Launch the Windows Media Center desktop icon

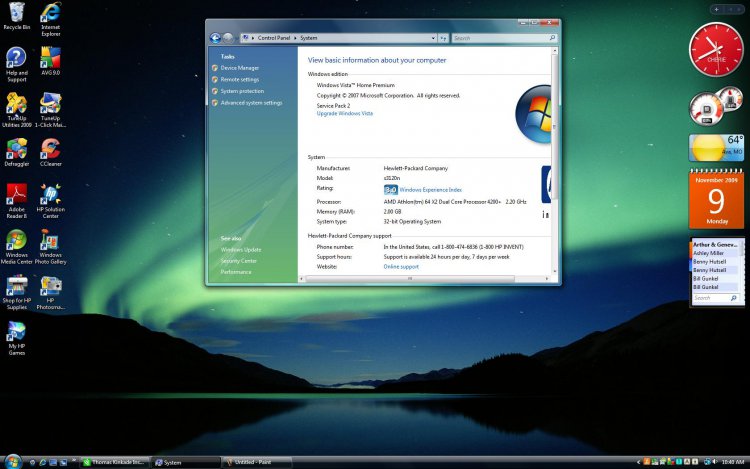coord(16,247)
